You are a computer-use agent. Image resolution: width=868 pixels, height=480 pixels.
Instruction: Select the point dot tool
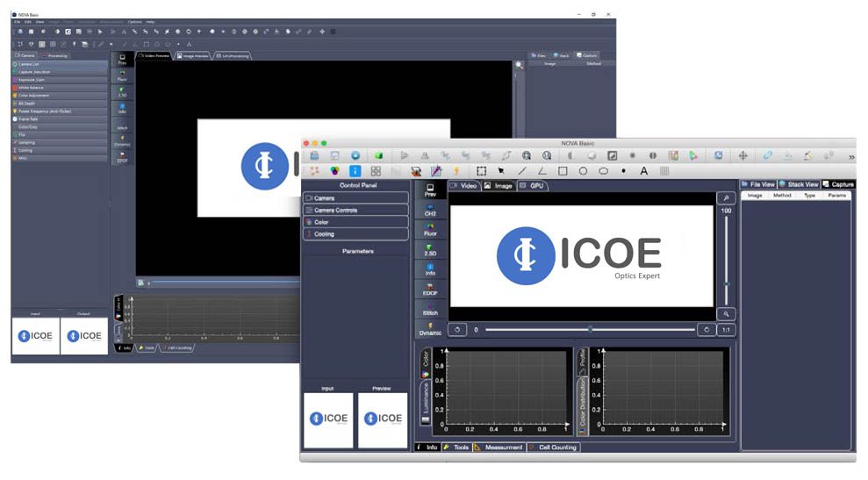pos(623,171)
